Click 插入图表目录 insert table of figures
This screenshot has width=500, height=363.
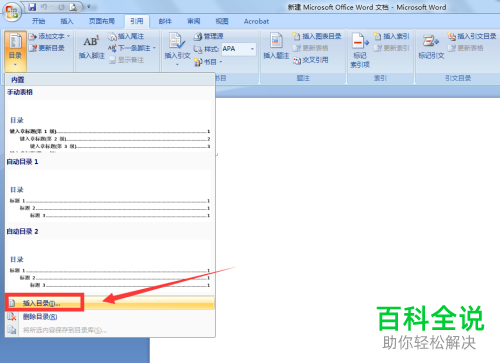tap(317, 36)
